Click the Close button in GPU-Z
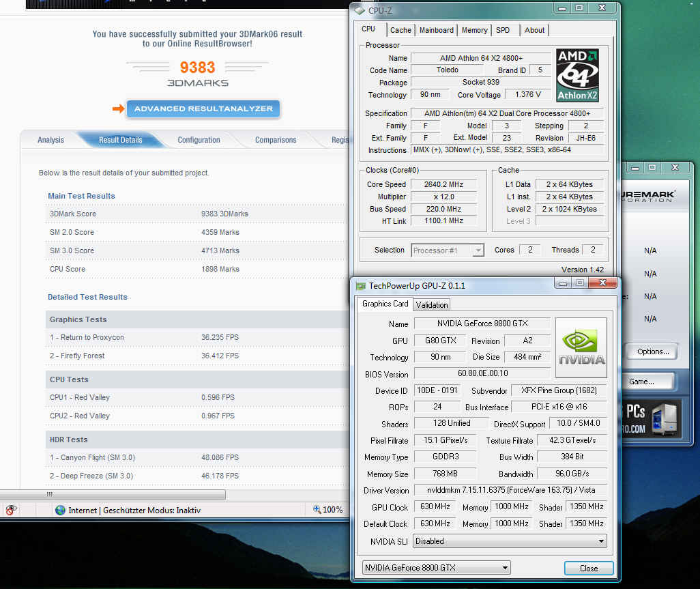 589,568
